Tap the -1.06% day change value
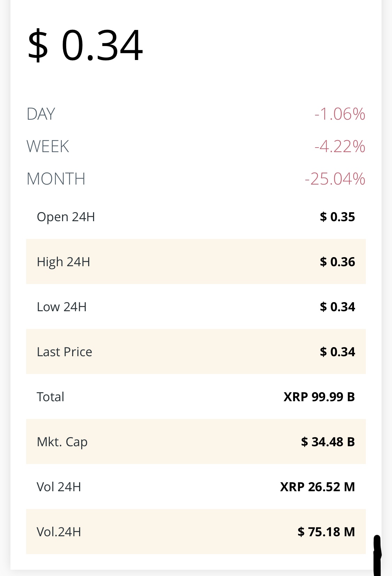 coord(340,114)
